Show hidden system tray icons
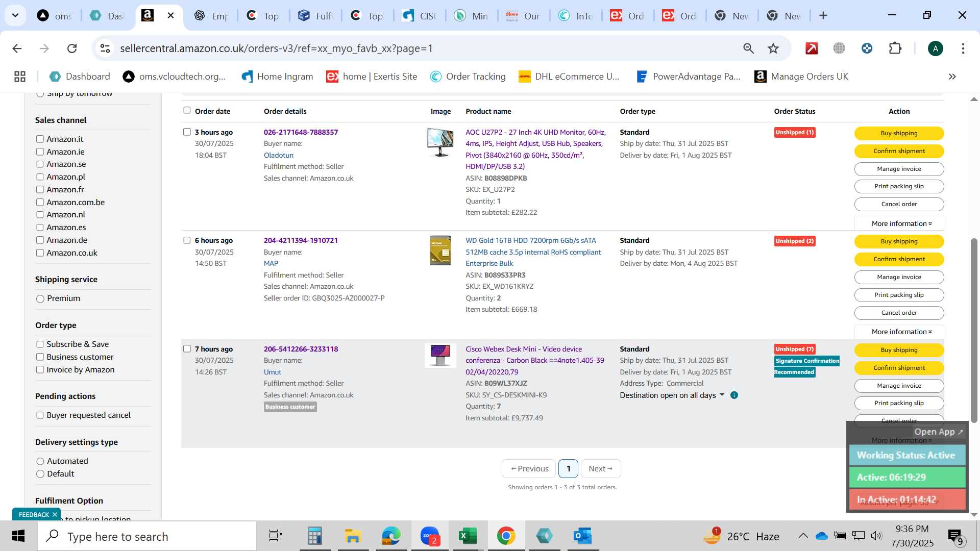This screenshot has height=551, width=980. click(803, 536)
